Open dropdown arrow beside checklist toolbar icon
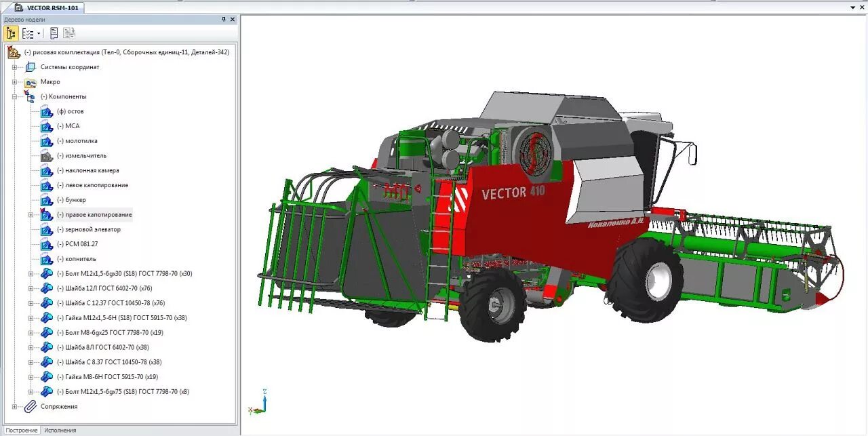 click(39, 33)
